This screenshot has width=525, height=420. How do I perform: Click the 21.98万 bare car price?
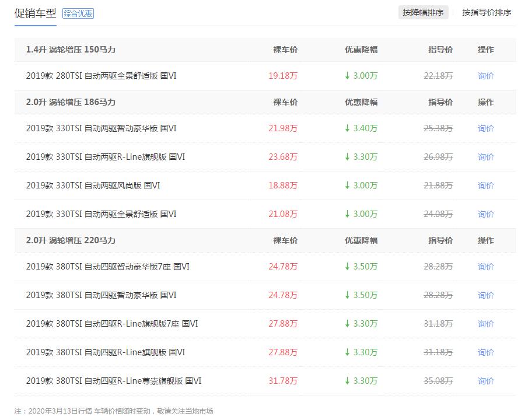point(283,128)
